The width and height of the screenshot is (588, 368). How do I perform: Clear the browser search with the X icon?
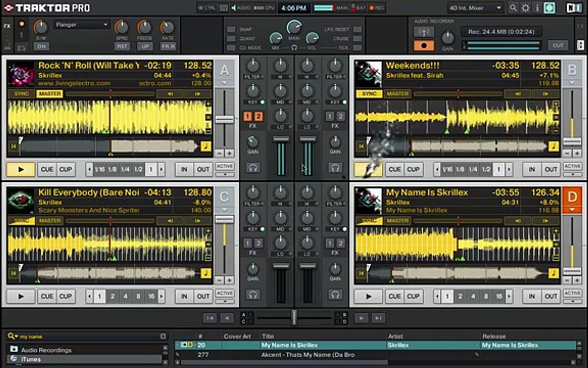163,336
